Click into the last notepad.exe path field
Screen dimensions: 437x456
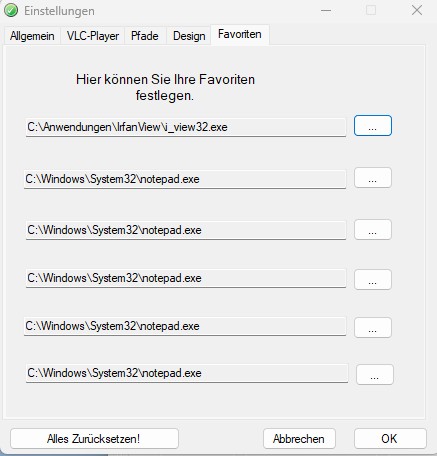[187, 373]
